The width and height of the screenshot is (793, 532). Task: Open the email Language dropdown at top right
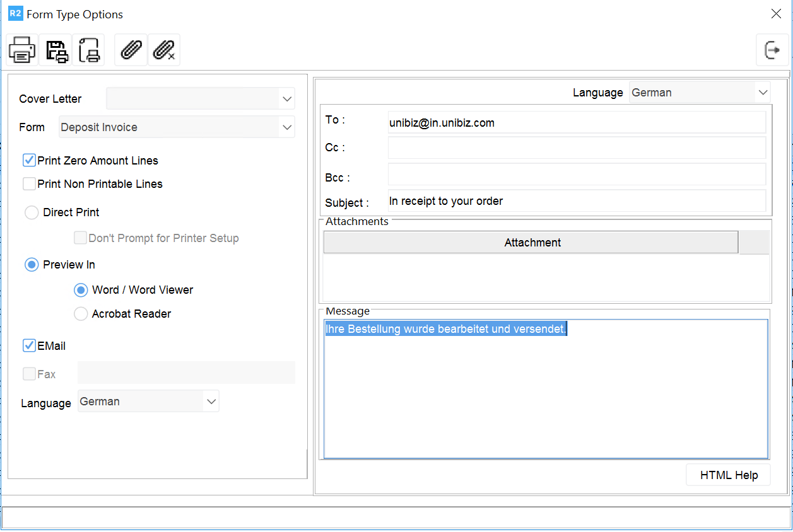click(762, 93)
